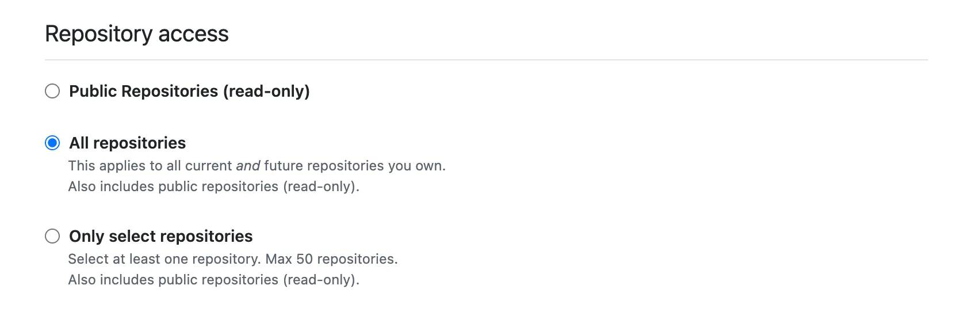Click the 'Select at least one repository' sentence
The width and height of the screenshot is (980, 327).
pos(164,259)
